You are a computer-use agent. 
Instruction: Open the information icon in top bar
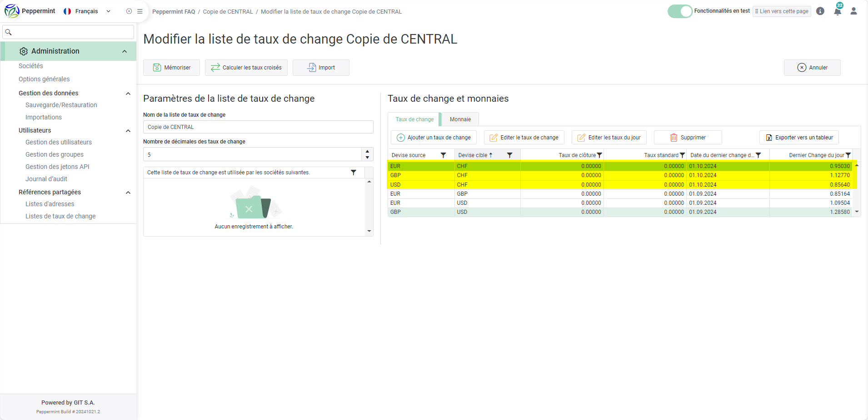tap(820, 11)
